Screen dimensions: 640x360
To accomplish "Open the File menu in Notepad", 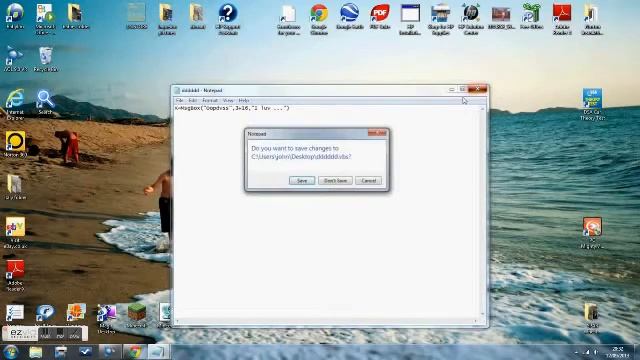I will point(180,100).
